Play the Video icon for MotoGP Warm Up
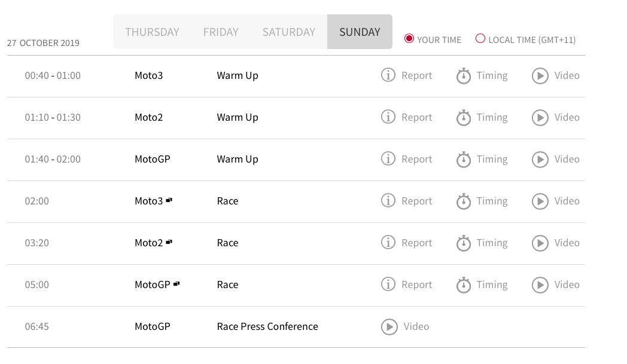Viewport: 627px width, 364px height. coord(540,160)
